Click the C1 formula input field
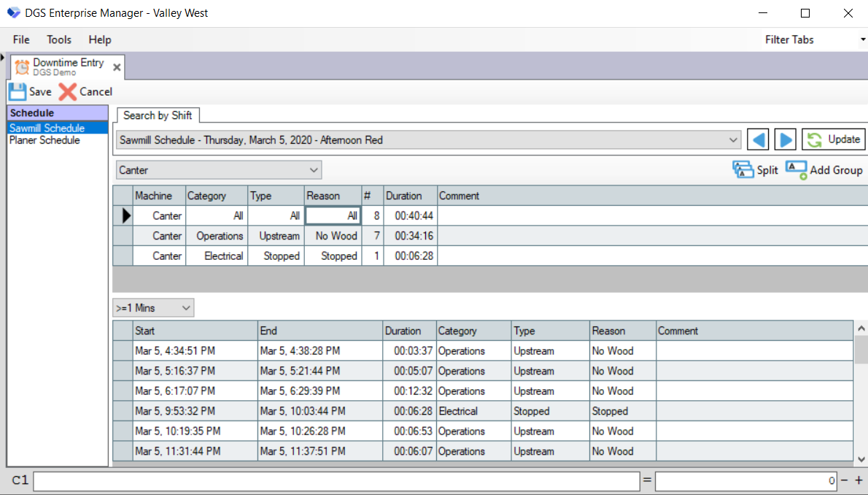868x495 pixels. 336,481
